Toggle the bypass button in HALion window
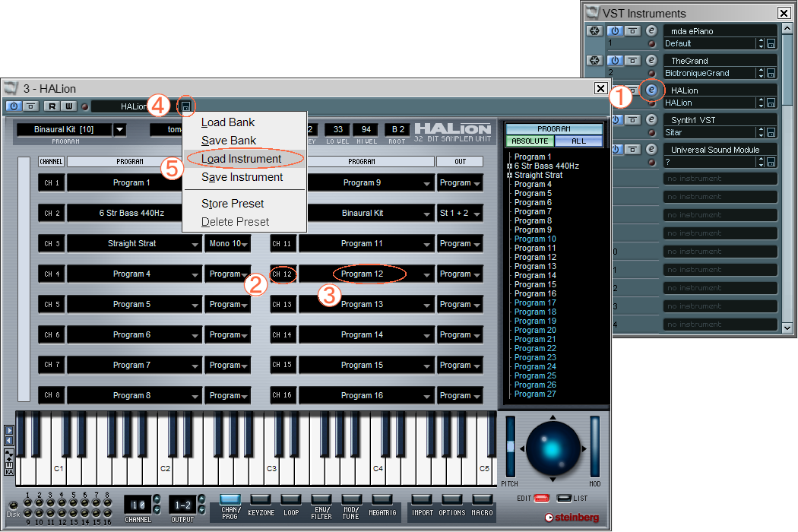The height and width of the screenshot is (532, 798). point(31,106)
